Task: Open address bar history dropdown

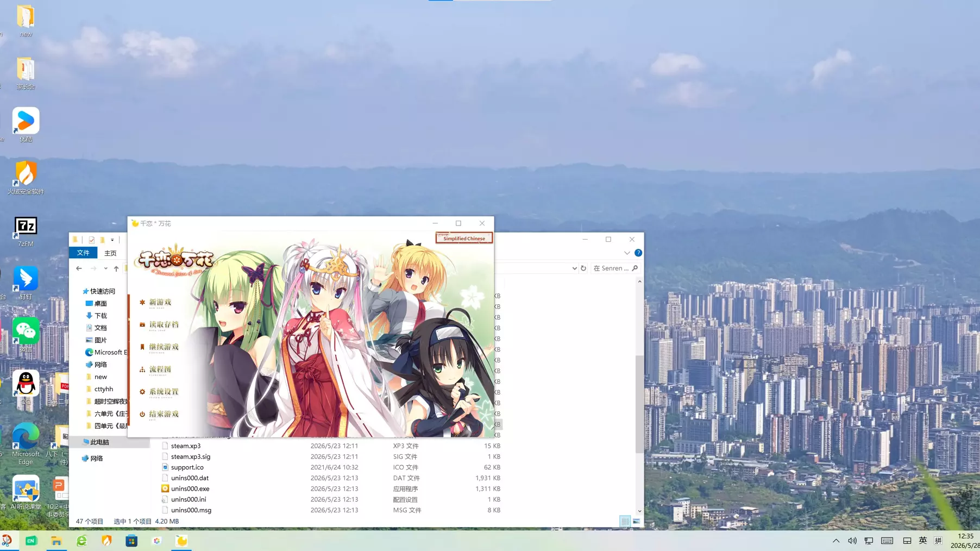Action: [574, 268]
